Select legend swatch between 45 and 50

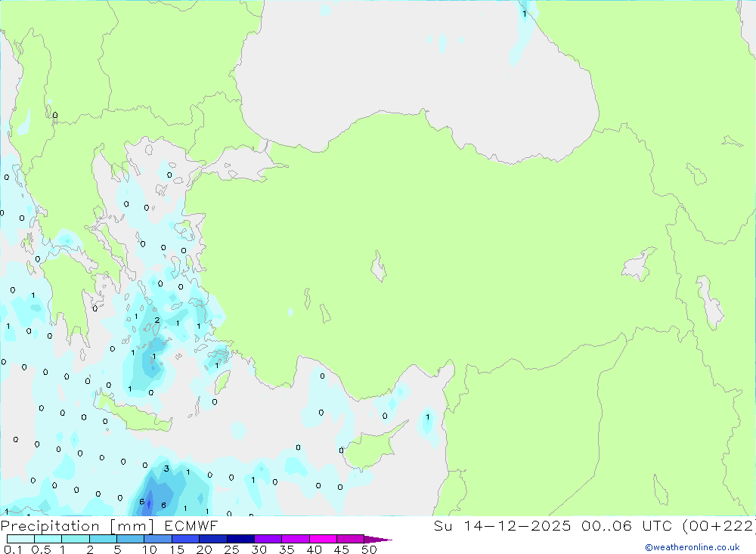tap(351, 539)
